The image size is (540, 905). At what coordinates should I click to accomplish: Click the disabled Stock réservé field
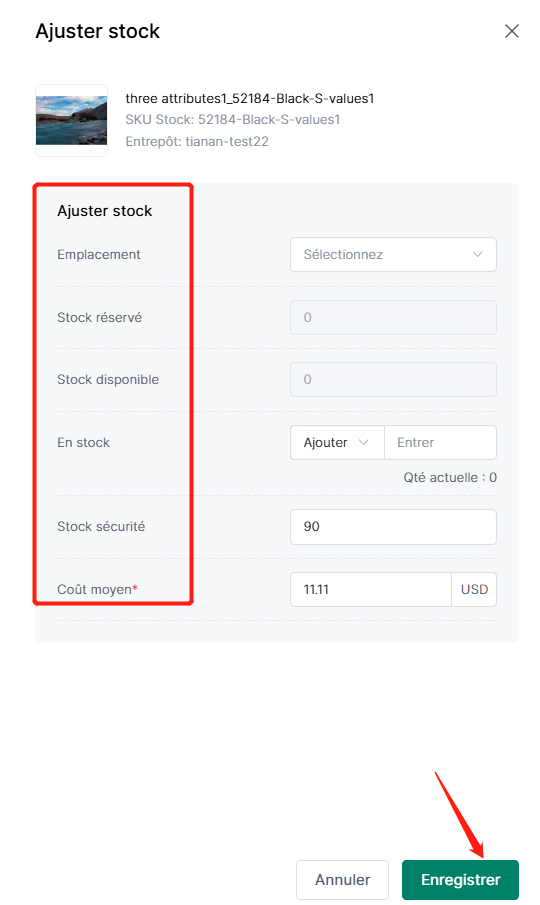coord(393,317)
